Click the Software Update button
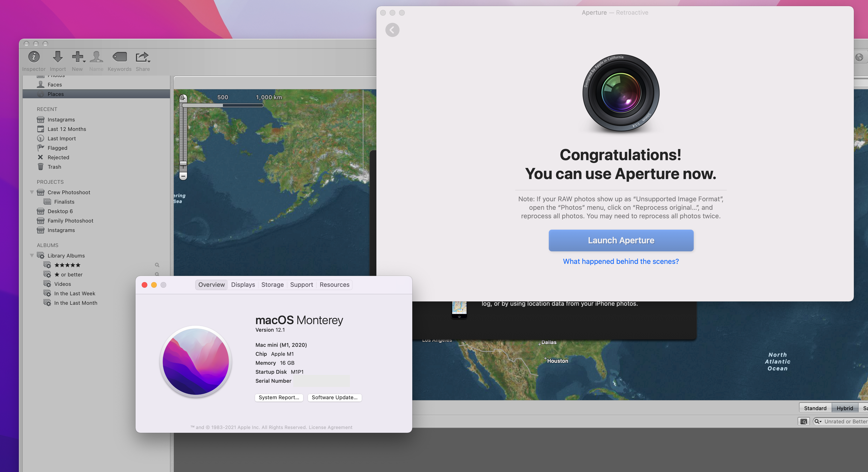Viewport: 868px width, 472px height. point(334,398)
